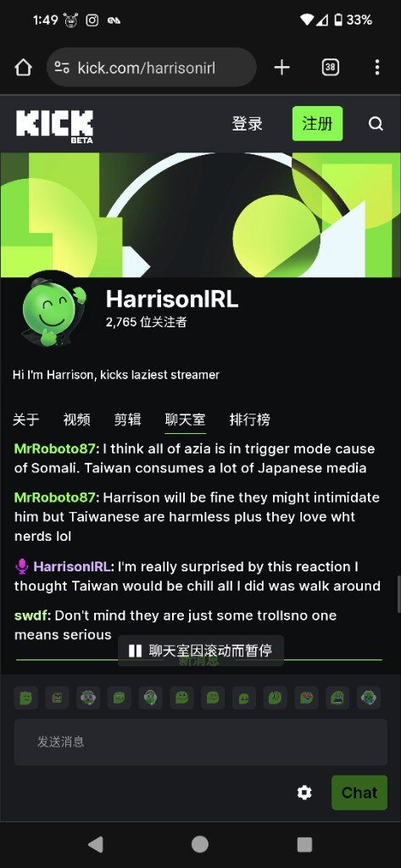Open the tab switcher showing 38 tabs
The image size is (401, 868).
pos(330,68)
